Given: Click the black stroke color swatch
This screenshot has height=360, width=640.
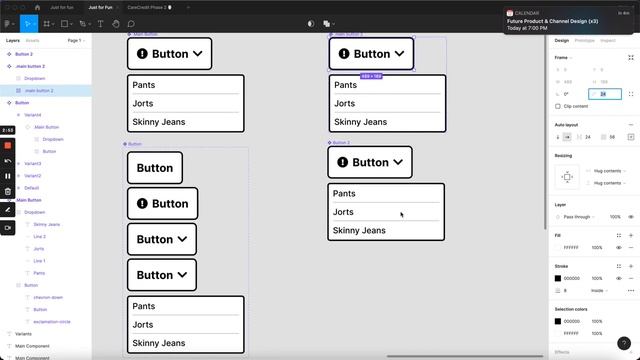Looking at the screenshot, I should point(558,278).
